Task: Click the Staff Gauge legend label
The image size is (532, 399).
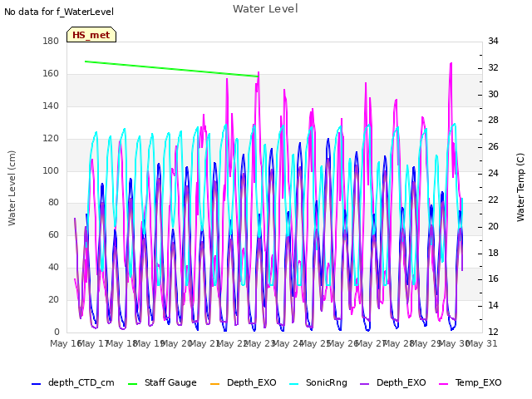Action: (x=170, y=382)
